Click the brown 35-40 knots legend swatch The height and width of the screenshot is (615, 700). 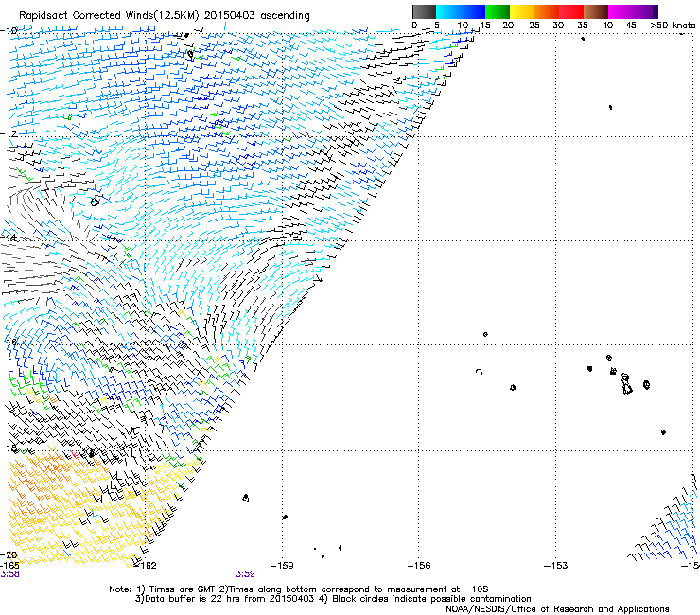click(x=596, y=11)
